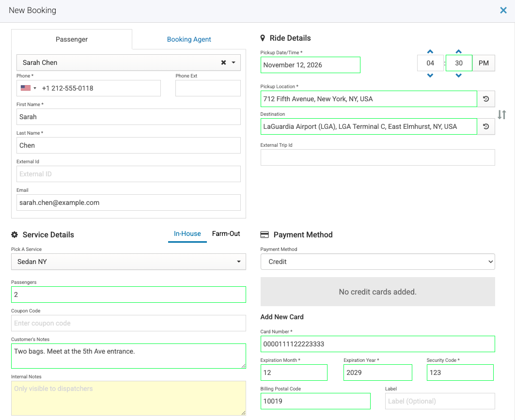Click the Coupon Code field

pos(128,323)
